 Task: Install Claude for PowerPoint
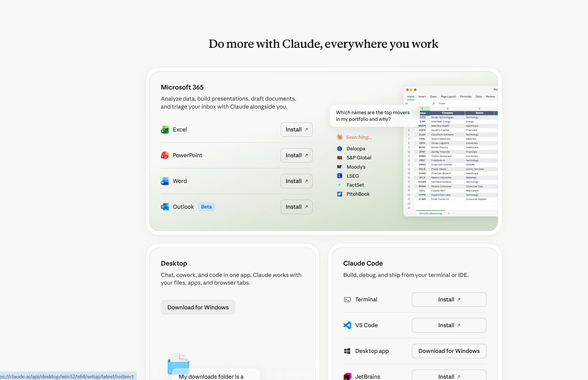point(296,155)
